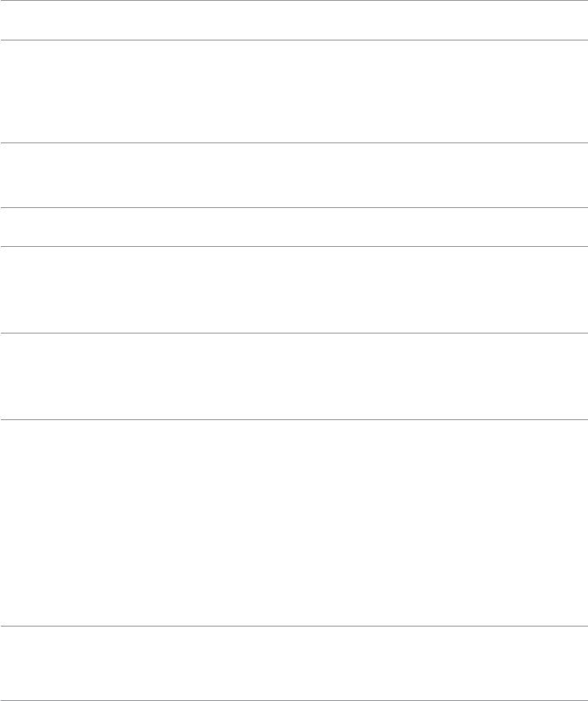Click the fourth horizontal separator line
This screenshot has height=701, width=588.
pyautogui.click(x=294, y=208)
